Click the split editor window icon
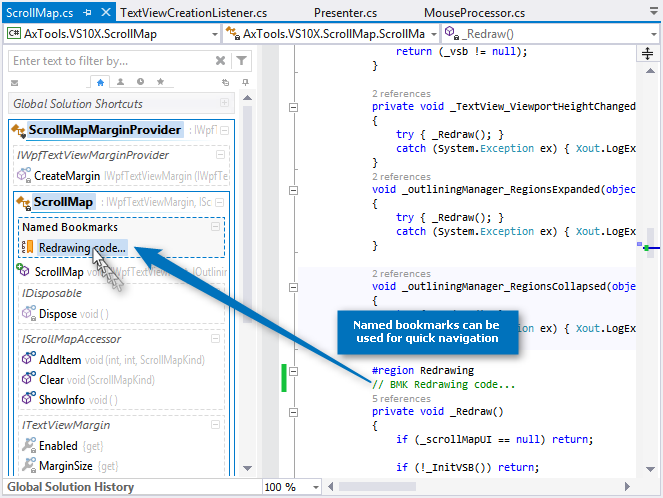 pyautogui.click(x=647, y=53)
